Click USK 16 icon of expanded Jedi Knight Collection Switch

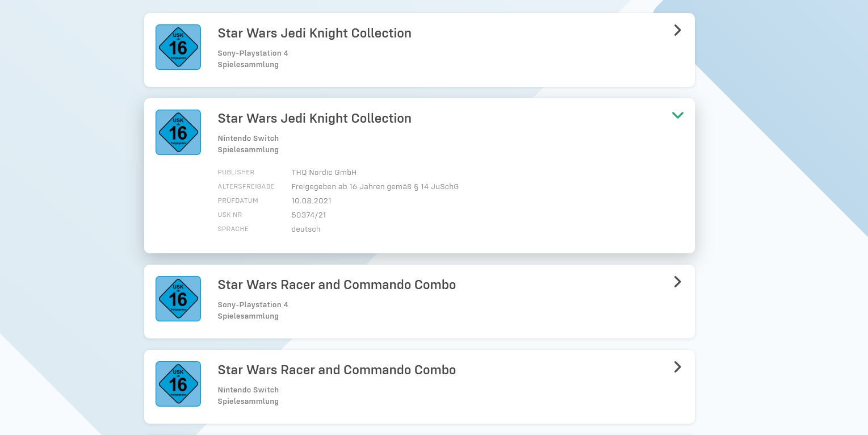point(178,132)
